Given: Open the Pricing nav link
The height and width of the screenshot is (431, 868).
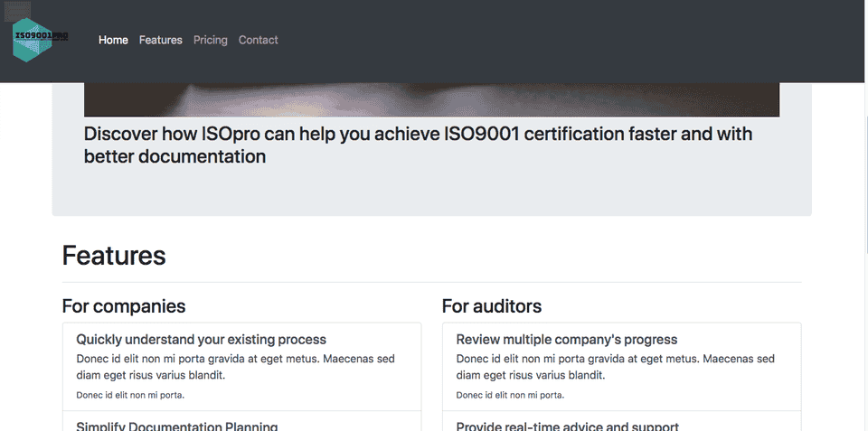Looking at the screenshot, I should tap(211, 40).
